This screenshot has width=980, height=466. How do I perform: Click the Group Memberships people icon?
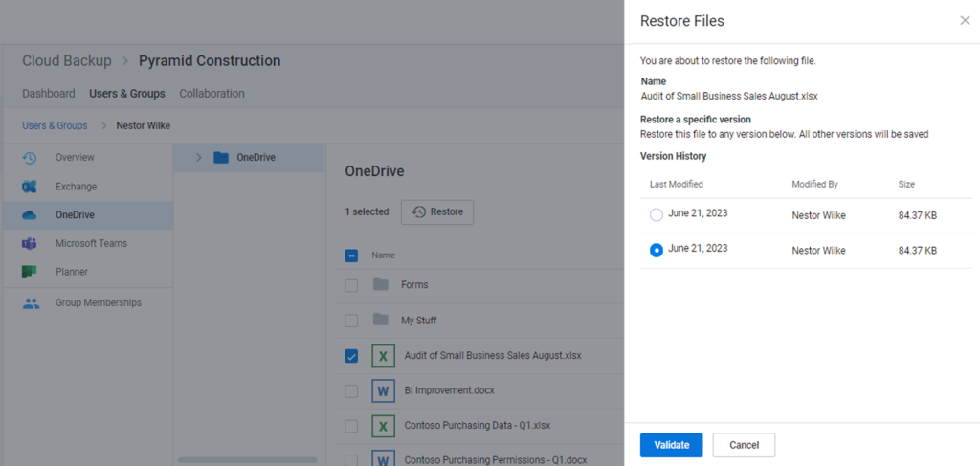(x=30, y=303)
